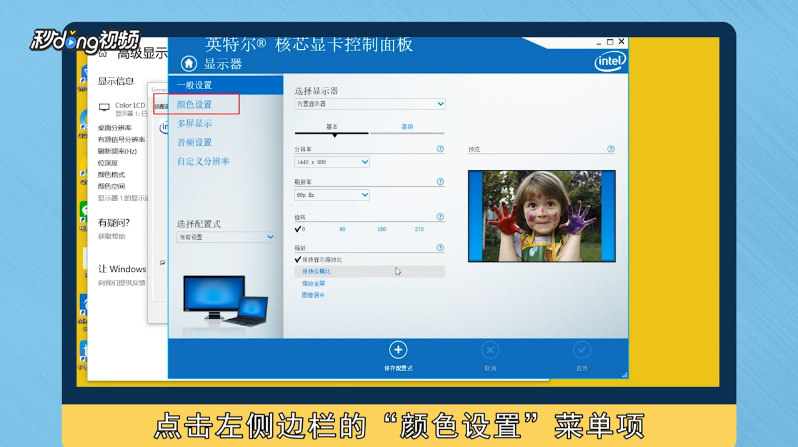The width and height of the screenshot is (798, 447).
Task: Select rotation 90 option
Action: click(343, 229)
